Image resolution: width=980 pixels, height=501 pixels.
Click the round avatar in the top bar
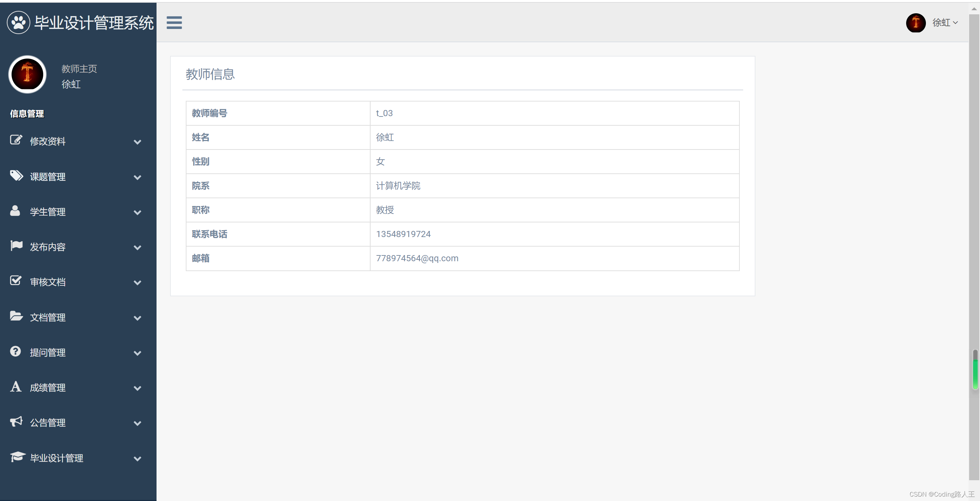coord(916,23)
